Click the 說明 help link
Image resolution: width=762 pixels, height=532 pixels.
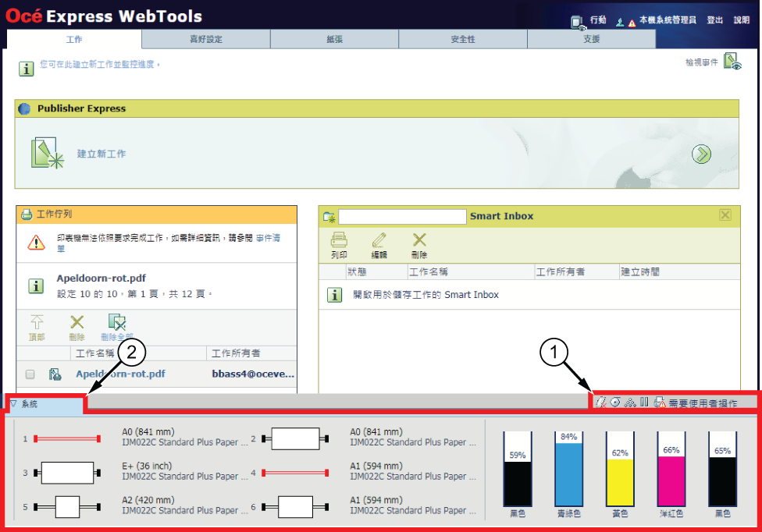(742, 20)
